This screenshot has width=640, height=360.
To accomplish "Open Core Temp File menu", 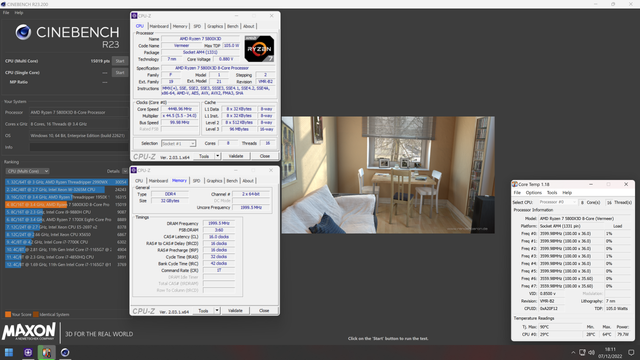I will point(517,193).
